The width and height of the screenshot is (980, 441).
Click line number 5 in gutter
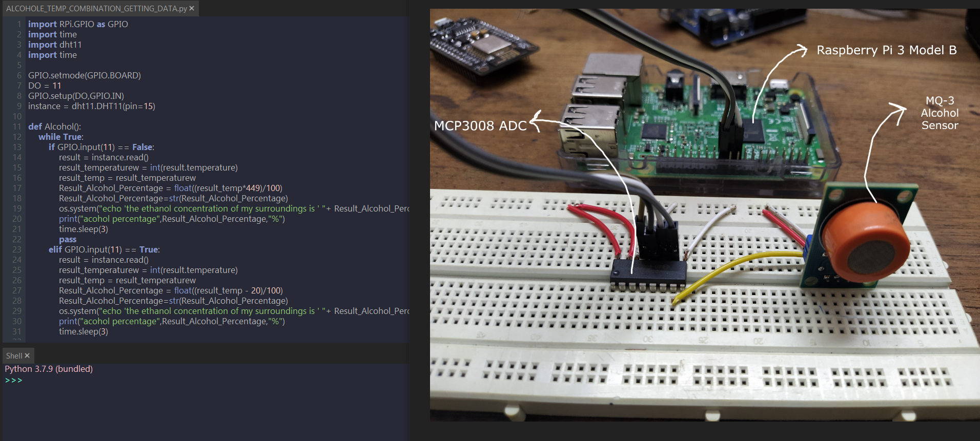pos(19,65)
